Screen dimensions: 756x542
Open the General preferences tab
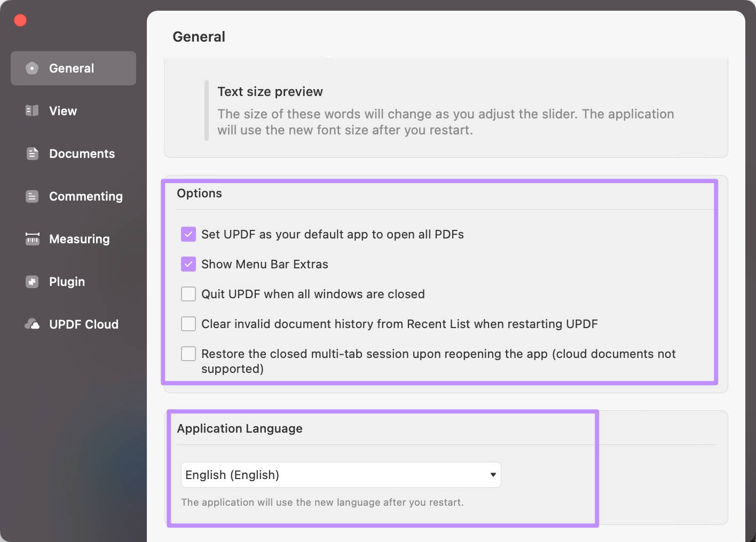[x=73, y=68]
